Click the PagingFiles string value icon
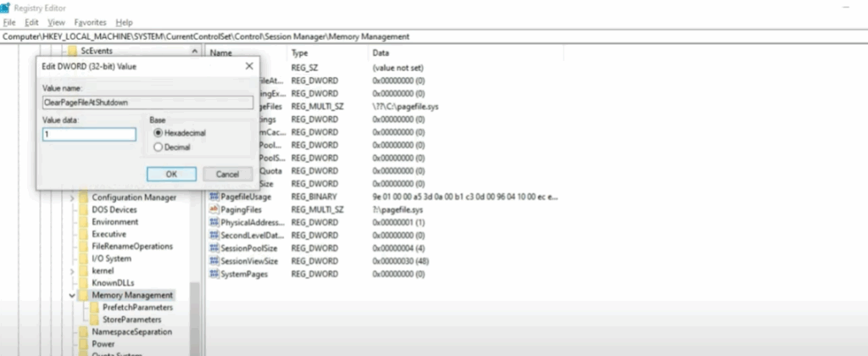 214,209
